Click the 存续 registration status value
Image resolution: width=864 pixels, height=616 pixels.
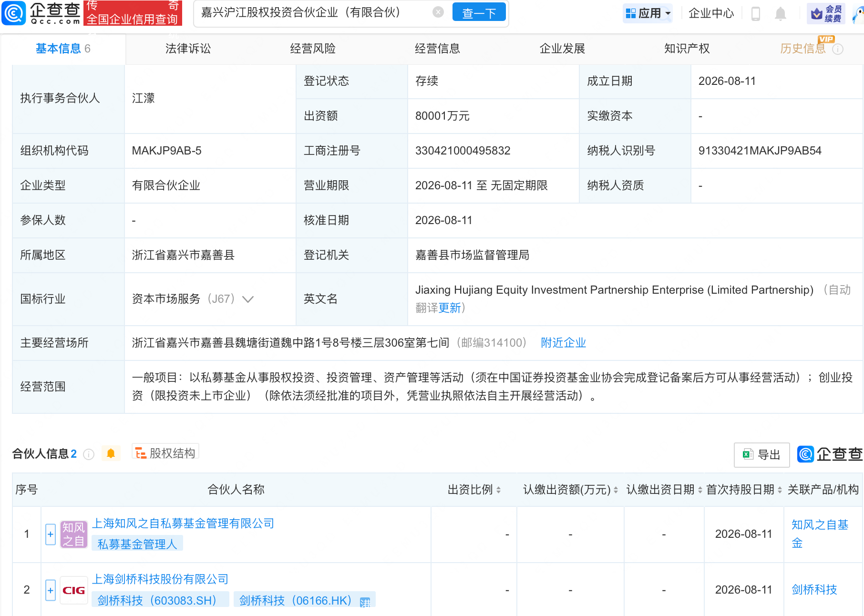point(427,81)
